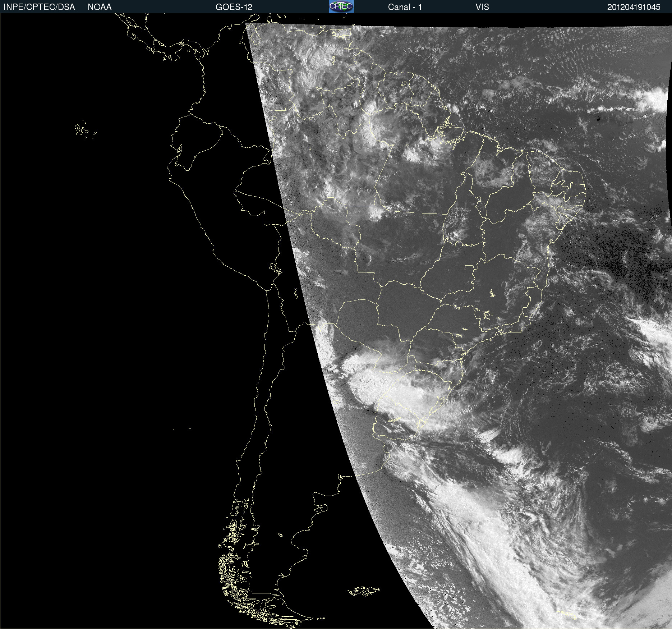
Task: Click the VIS channel label
Action: 482,7
